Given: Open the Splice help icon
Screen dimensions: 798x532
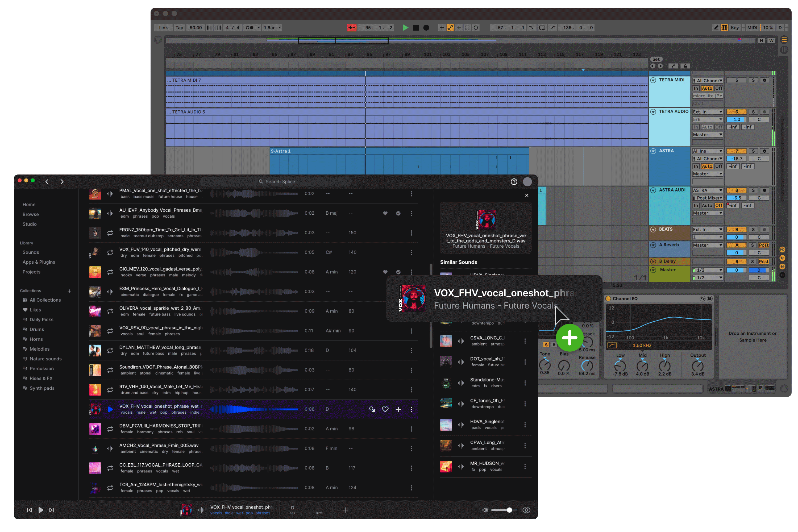Looking at the screenshot, I should (x=514, y=182).
